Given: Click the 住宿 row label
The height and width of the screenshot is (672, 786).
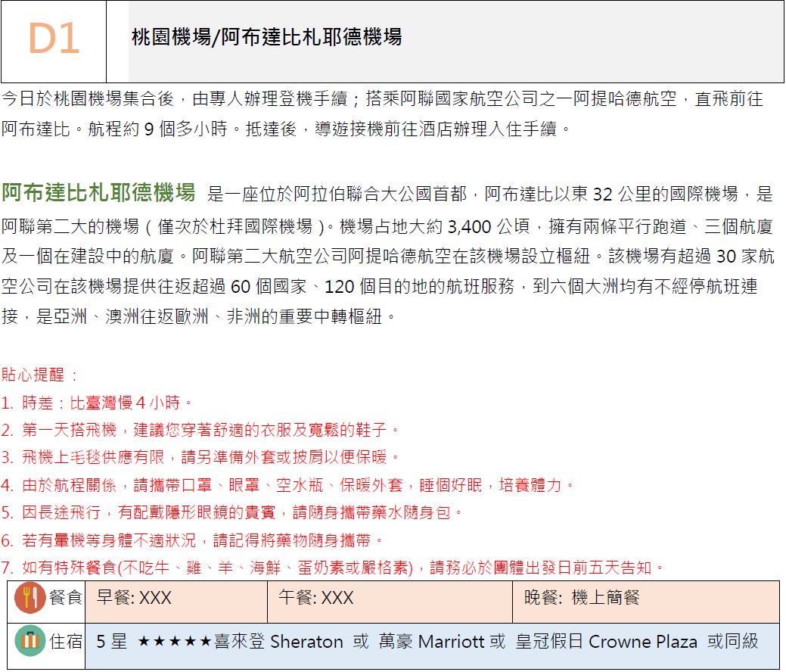Looking at the screenshot, I should pos(65,642).
